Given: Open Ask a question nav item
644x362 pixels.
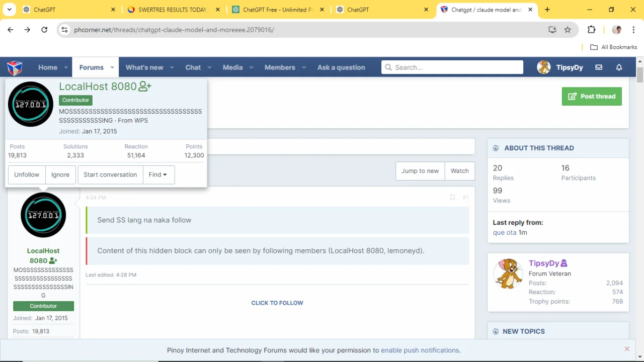Looking at the screenshot, I should (341, 67).
